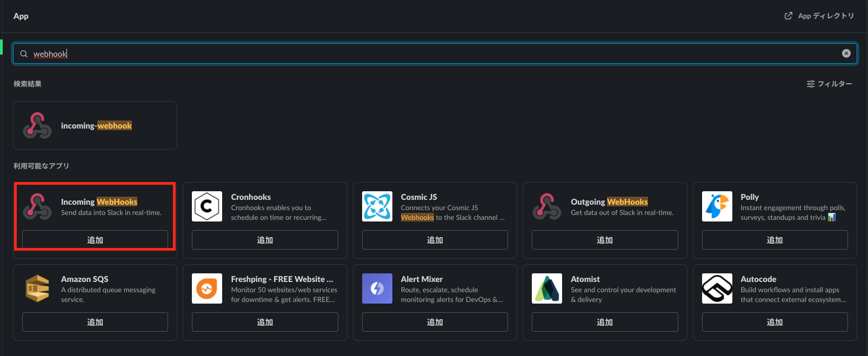Open the Outgoing WebHooks title
The width and height of the screenshot is (868, 356).
609,201
